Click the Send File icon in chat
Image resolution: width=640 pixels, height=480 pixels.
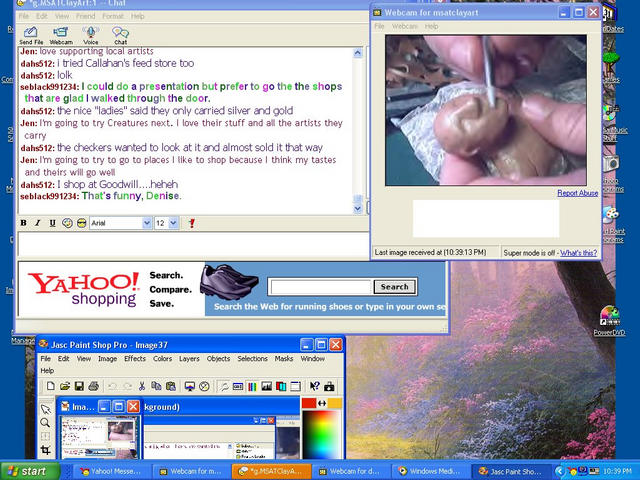[31, 36]
